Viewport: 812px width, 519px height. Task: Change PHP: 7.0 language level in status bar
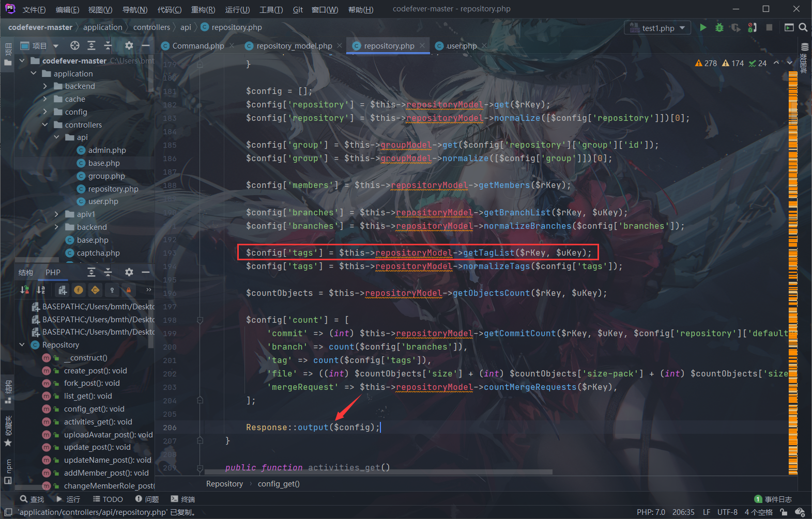coord(651,512)
